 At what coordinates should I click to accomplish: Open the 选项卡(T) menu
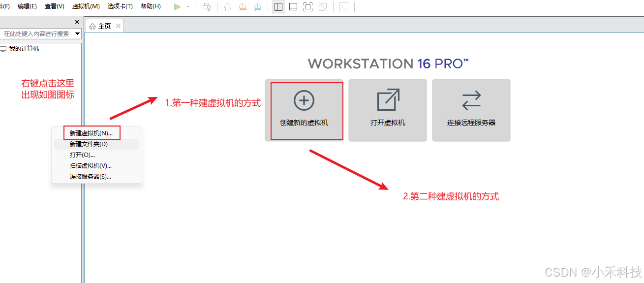tap(120, 6)
